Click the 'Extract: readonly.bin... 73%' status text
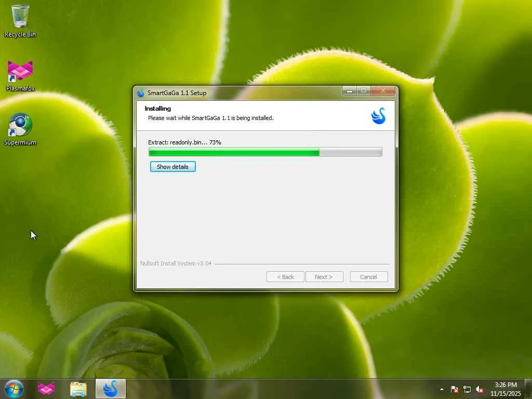Image resolution: width=532 pixels, height=399 pixels. pyautogui.click(x=184, y=142)
